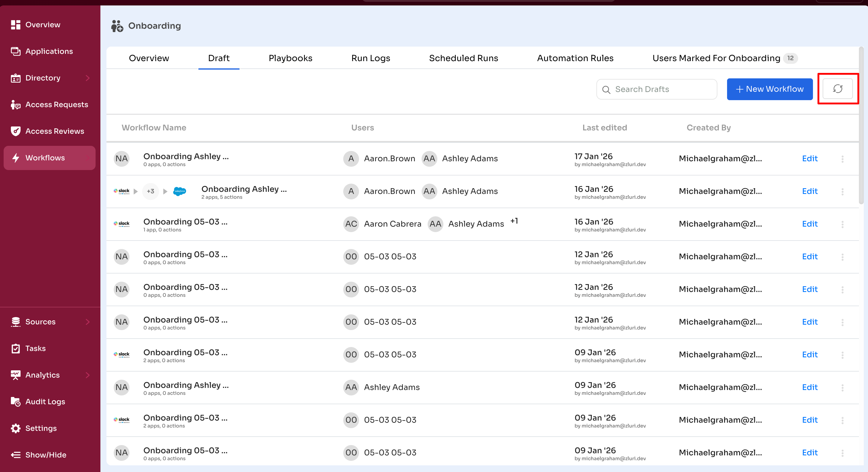Viewport: 868px width, 472px height.
Task: Open kebab menu for 17 Jan '26 draft
Action: (842, 159)
